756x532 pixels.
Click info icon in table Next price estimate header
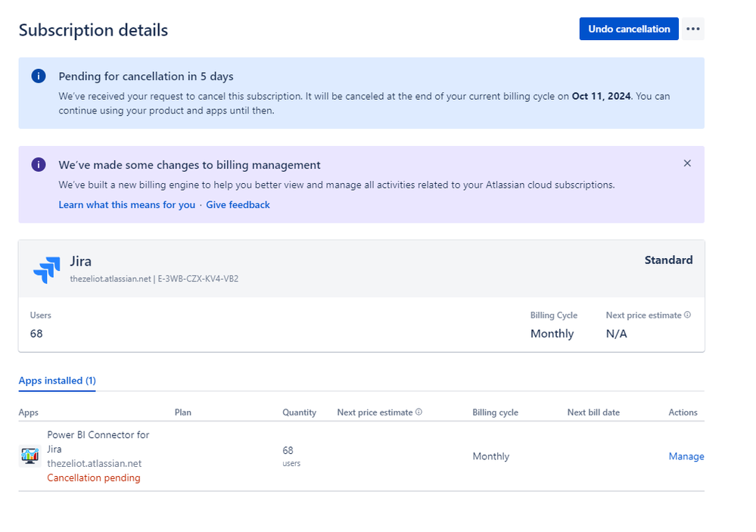(418, 412)
